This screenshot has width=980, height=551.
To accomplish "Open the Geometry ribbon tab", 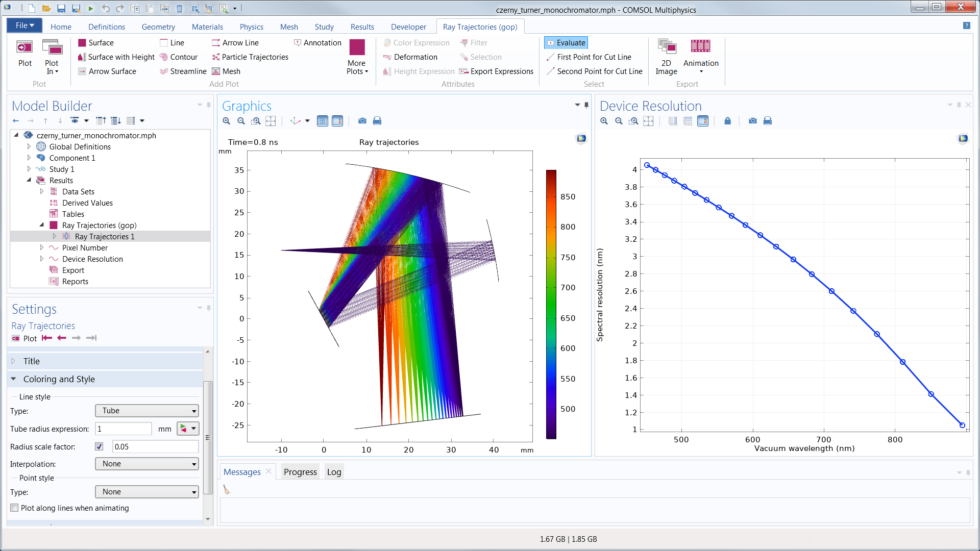I will pos(158,27).
